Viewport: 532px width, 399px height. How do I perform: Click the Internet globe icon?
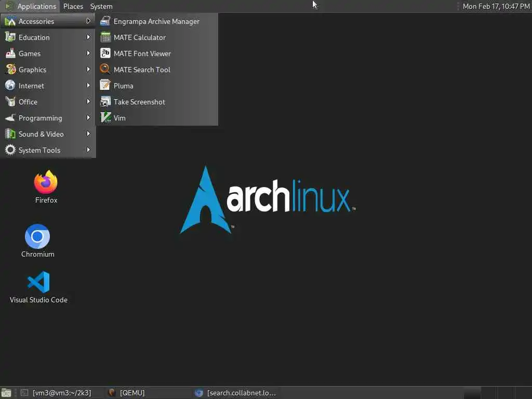(x=10, y=85)
